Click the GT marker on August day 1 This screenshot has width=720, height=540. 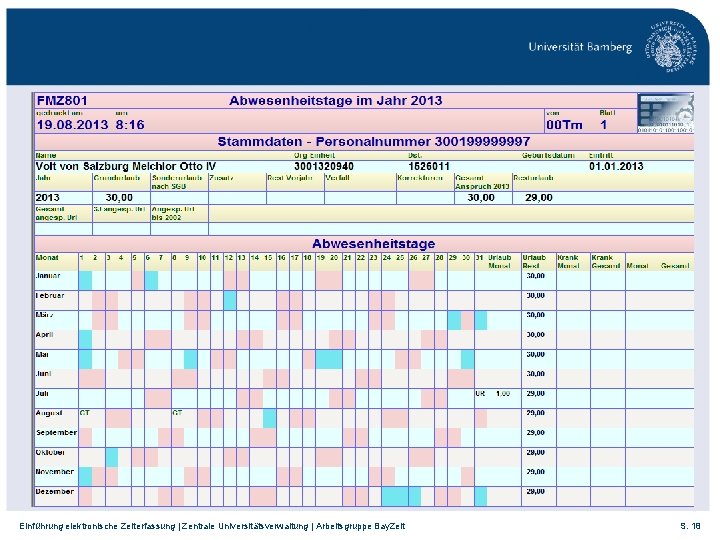pyautogui.click(x=84, y=413)
